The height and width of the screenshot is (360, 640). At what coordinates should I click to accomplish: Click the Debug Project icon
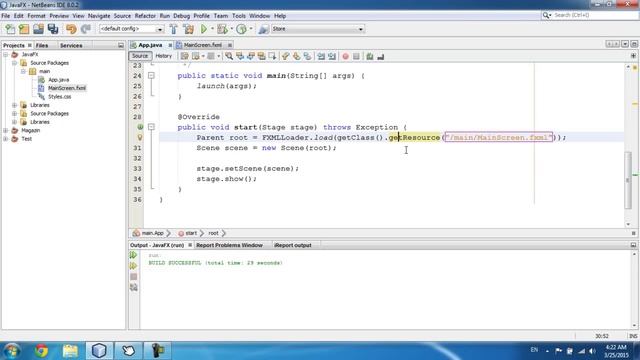click(x=222, y=29)
